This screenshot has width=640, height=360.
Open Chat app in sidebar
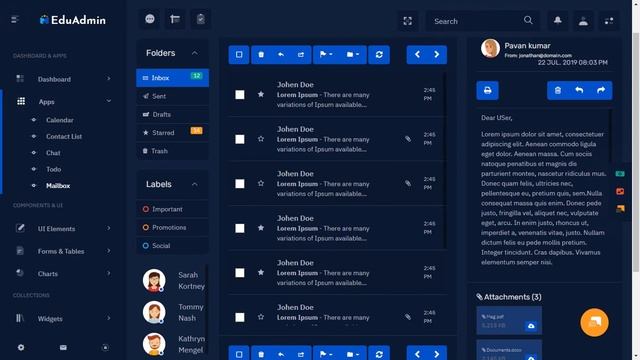(53, 153)
